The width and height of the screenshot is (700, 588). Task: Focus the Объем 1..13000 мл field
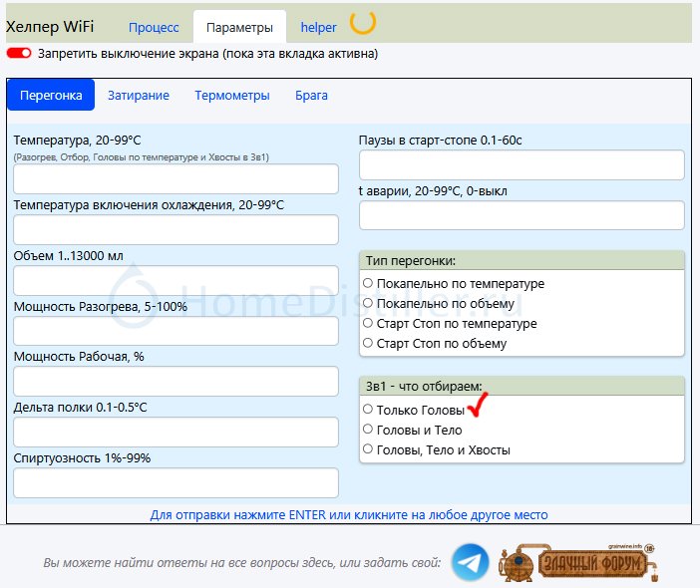click(x=175, y=281)
